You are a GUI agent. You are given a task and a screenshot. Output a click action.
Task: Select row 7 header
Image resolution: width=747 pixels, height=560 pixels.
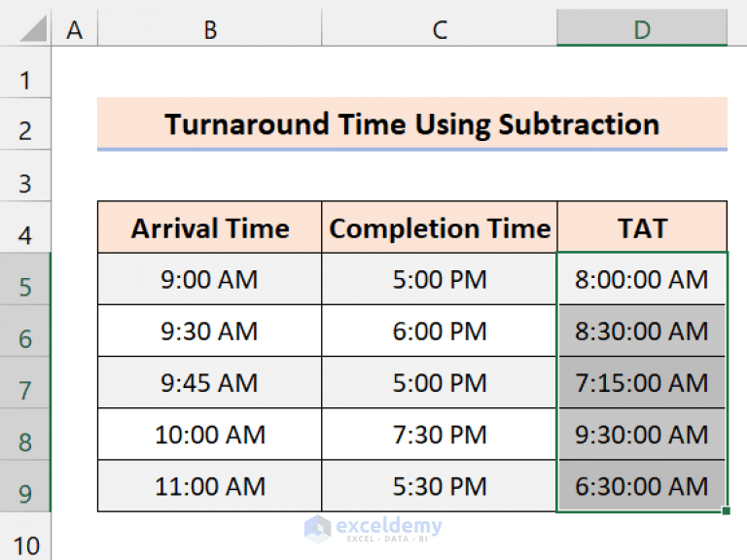25,382
